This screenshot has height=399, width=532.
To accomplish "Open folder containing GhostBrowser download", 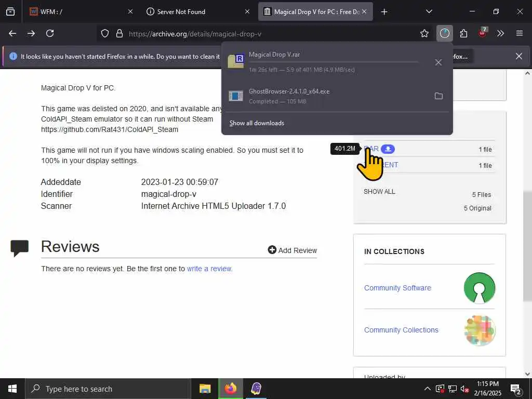I will [x=438, y=96].
